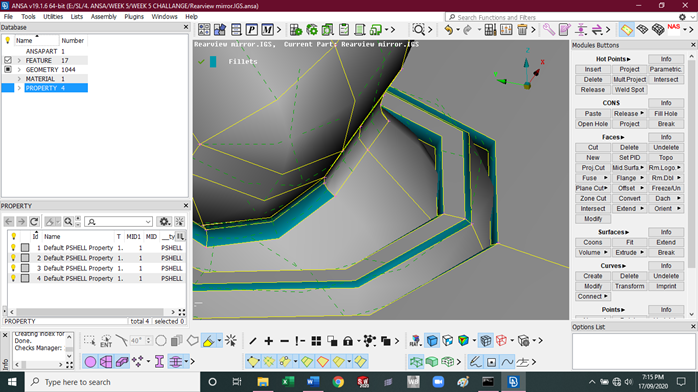Click the plus icon in bottom toolbar
This screenshot has height=392, width=698.
268,341
